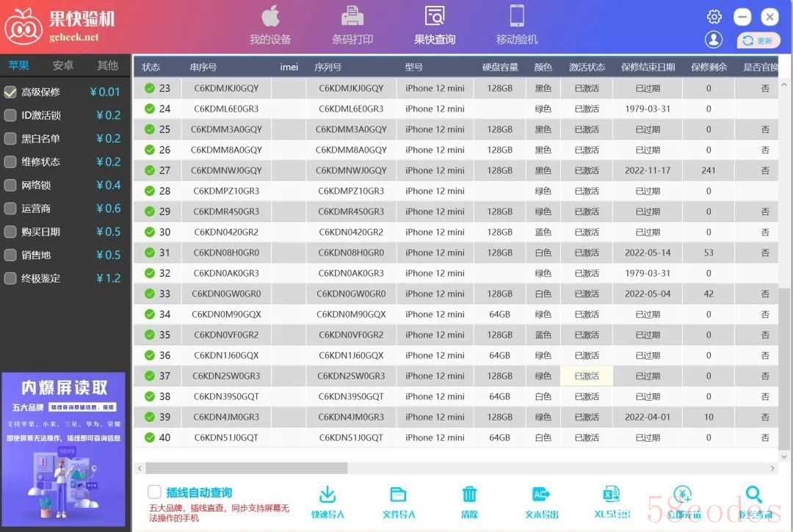Click green status icon on row 39
793x532 pixels.
click(x=150, y=417)
